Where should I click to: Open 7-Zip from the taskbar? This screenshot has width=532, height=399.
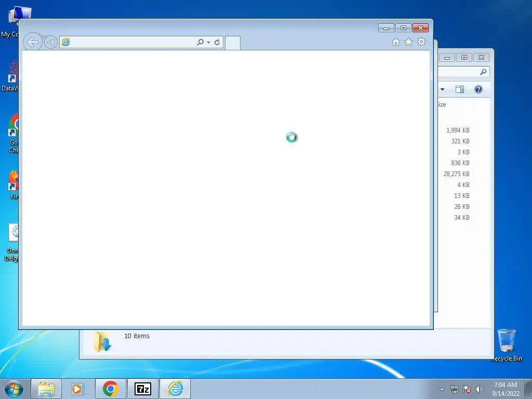pos(143,389)
